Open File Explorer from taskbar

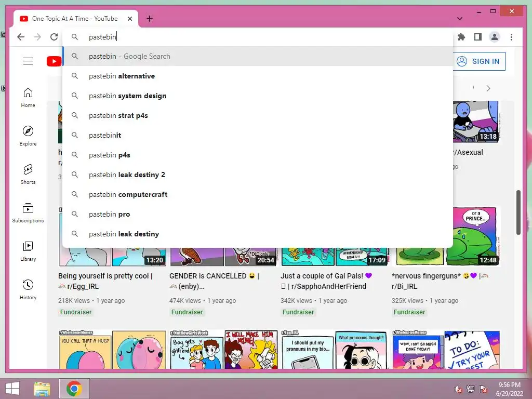click(x=42, y=389)
